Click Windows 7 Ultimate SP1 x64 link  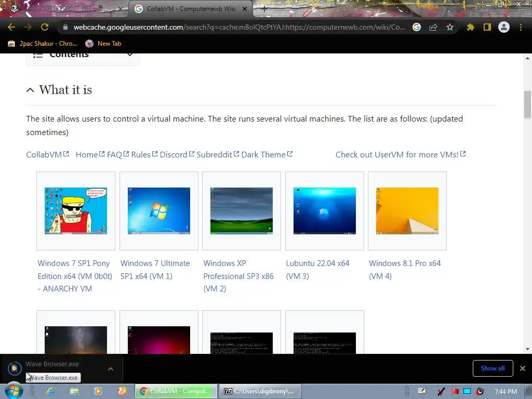(155, 270)
